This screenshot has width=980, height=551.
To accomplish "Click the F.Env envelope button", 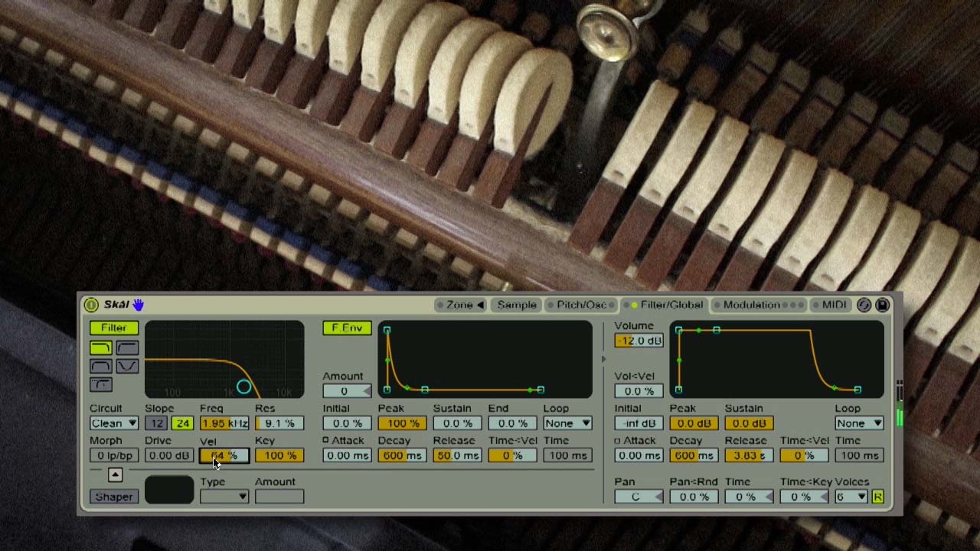I will point(346,328).
